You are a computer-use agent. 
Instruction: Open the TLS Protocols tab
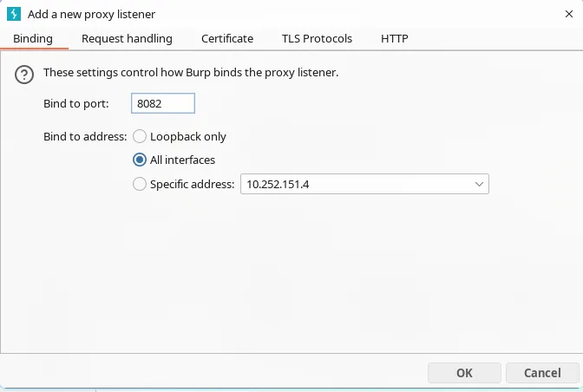click(317, 39)
